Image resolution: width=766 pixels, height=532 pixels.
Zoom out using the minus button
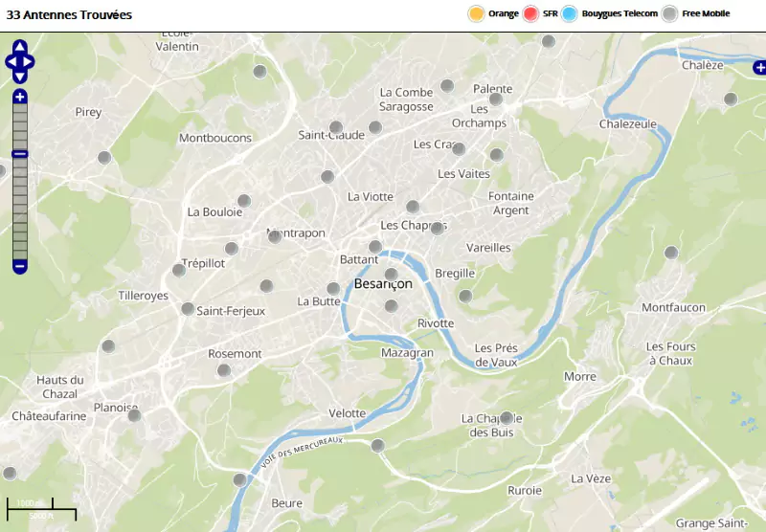pos(20,265)
